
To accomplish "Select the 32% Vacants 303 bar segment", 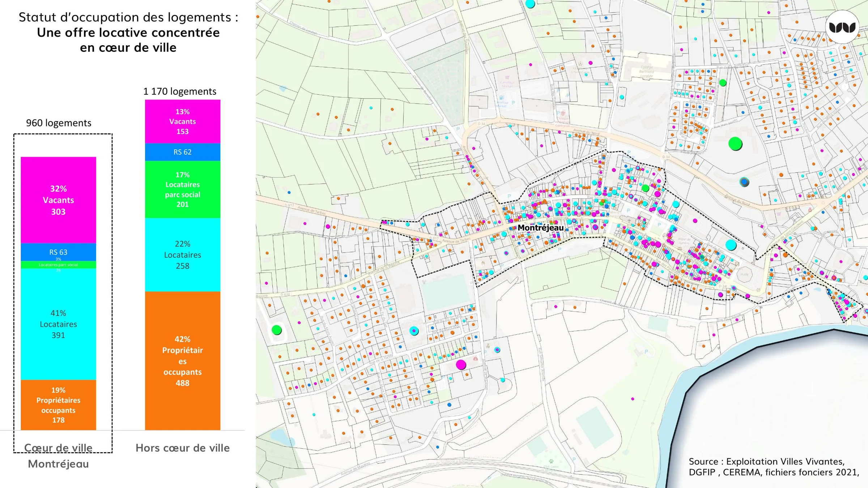I will click(x=58, y=200).
